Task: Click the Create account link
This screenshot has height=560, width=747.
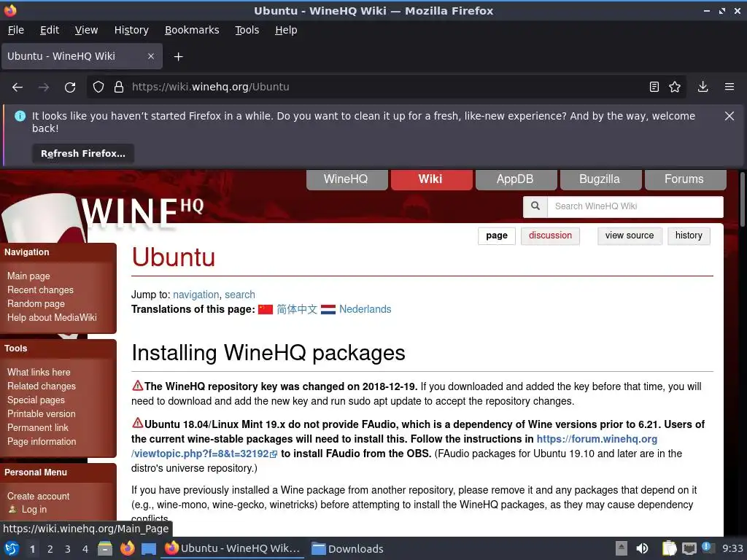Action: [38, 496]
